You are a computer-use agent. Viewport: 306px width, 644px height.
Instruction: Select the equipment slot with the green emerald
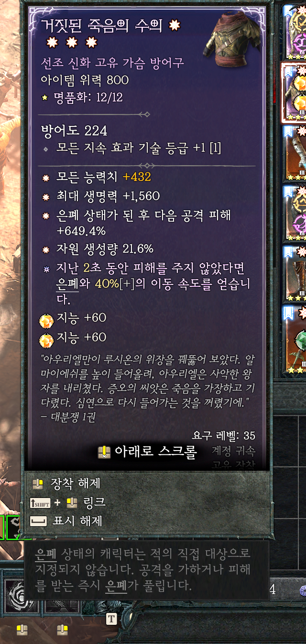[x=295, y=340]
